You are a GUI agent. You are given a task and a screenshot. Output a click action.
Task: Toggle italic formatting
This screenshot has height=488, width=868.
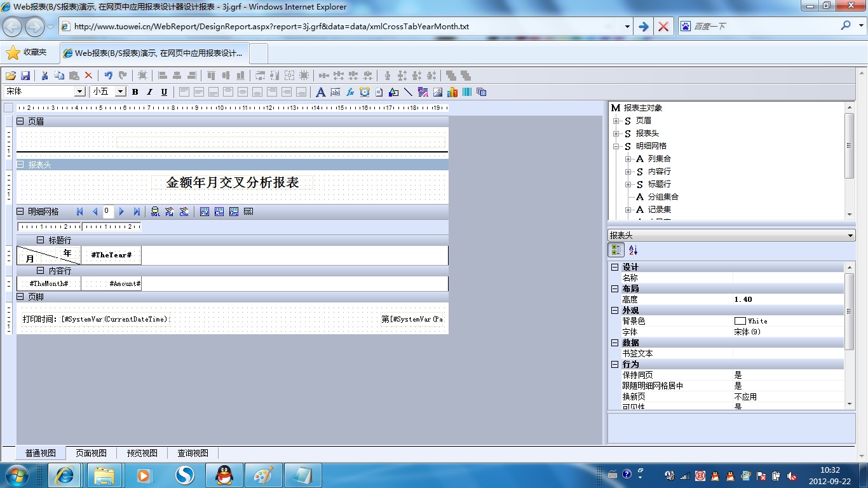pos(150,92)
